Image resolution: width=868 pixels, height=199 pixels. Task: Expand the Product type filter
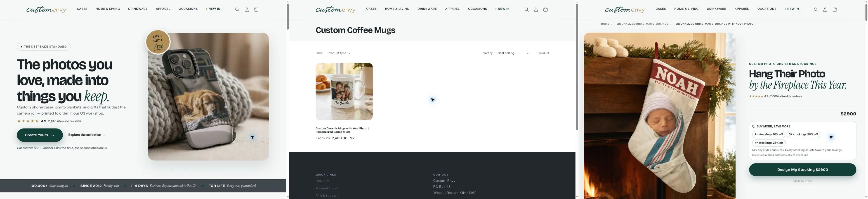point(339,53)
